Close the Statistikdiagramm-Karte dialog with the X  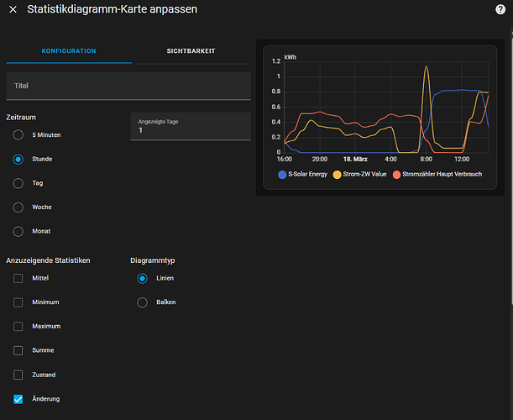coord(13,9)
